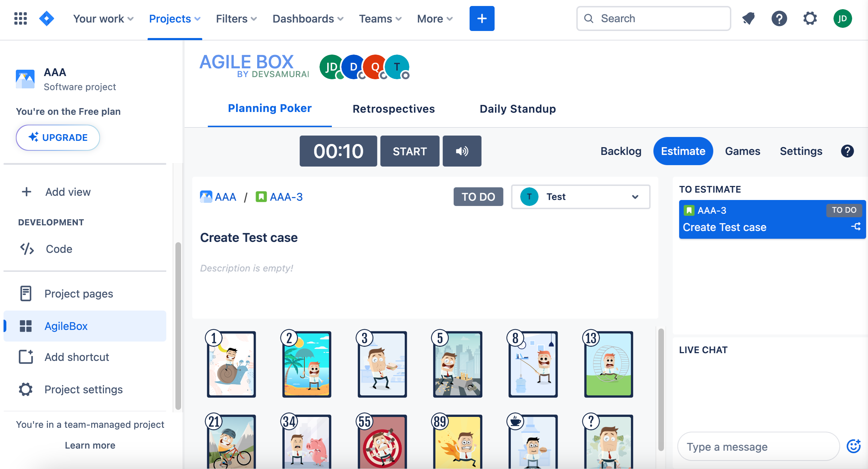
Task: Click the Backlog icon/tab
Action: click(x=621, y=151)
